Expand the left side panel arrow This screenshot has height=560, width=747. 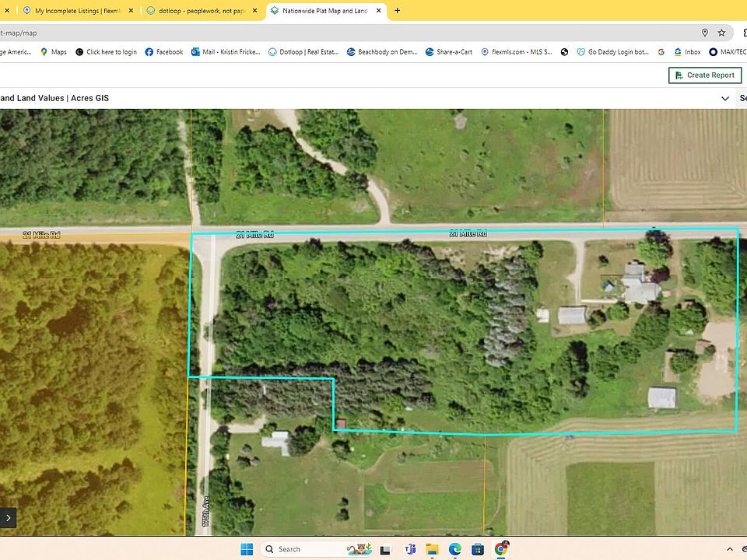[9, 517]
